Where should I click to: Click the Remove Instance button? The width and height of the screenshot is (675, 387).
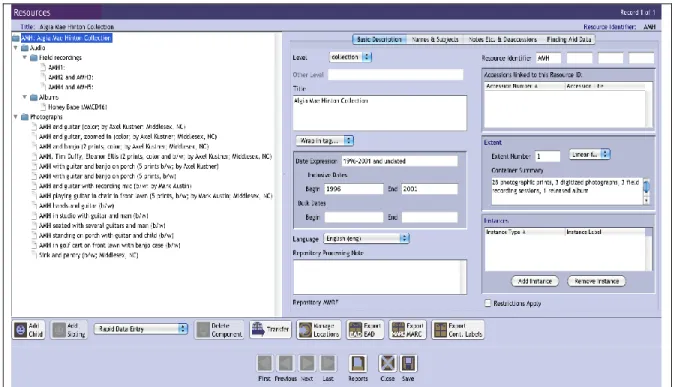(x=597, y=281)
